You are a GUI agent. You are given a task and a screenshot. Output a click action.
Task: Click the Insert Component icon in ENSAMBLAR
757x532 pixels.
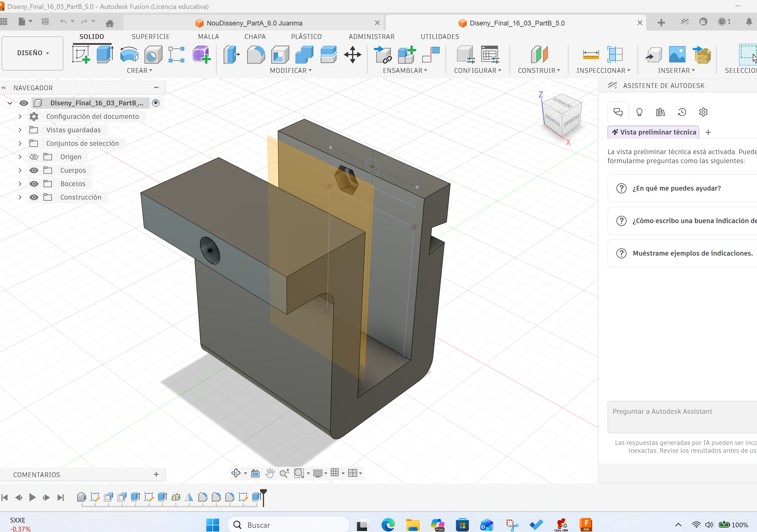[x=383, y=54]
